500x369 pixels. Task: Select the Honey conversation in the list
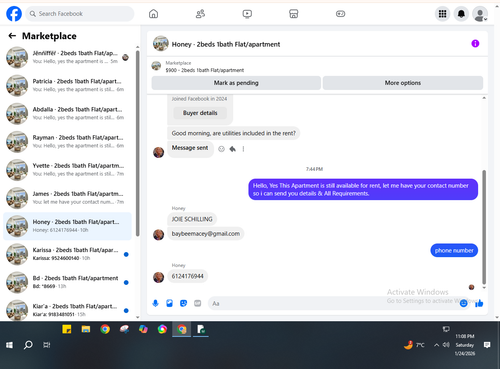coord(68,226)
